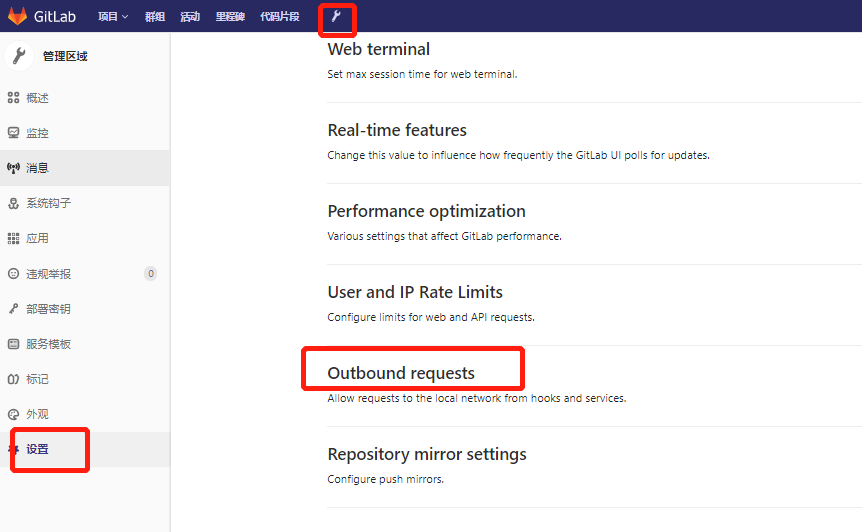Expand the User and IP Rate Limits section
Screen dimensions: 862x532
415,292
